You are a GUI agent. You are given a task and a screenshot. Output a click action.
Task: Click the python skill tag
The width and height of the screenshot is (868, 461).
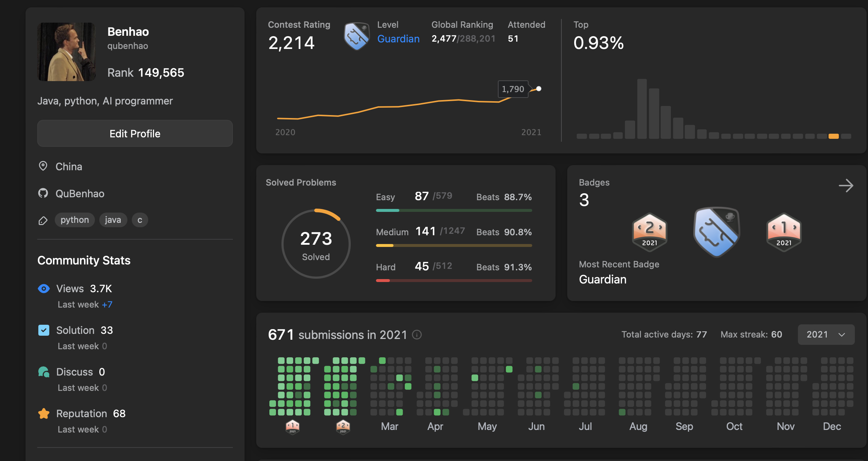[74, 220]
